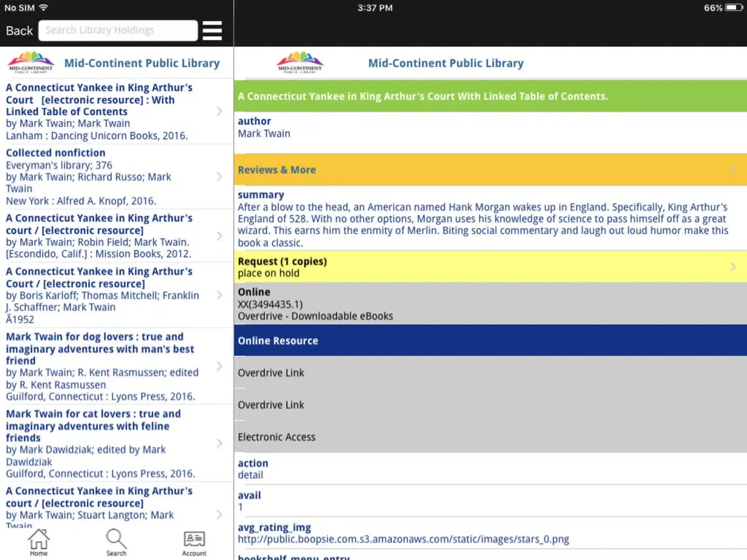Select the author name Mark Twain

[264, 134]
